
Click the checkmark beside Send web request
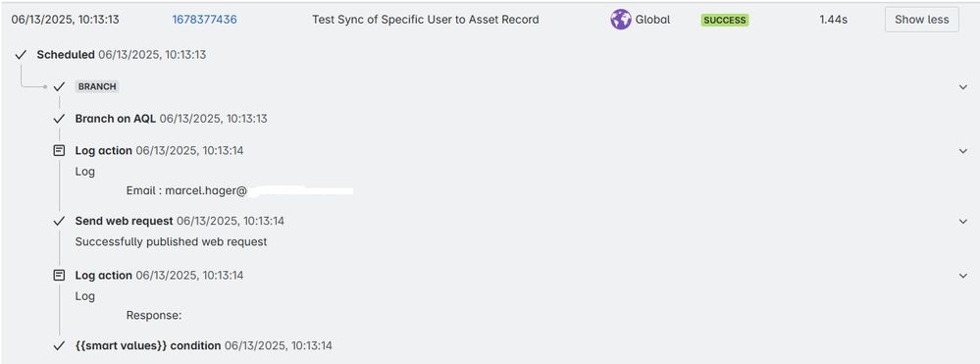coord(60,222)
